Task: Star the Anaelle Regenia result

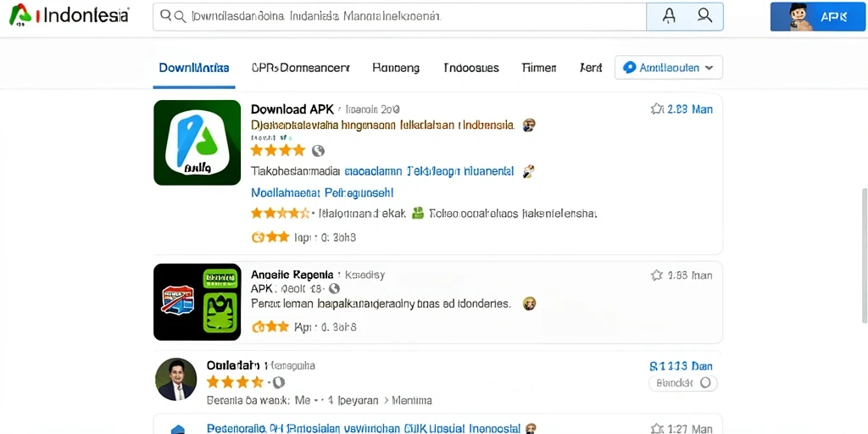Action: pos(657,275)
